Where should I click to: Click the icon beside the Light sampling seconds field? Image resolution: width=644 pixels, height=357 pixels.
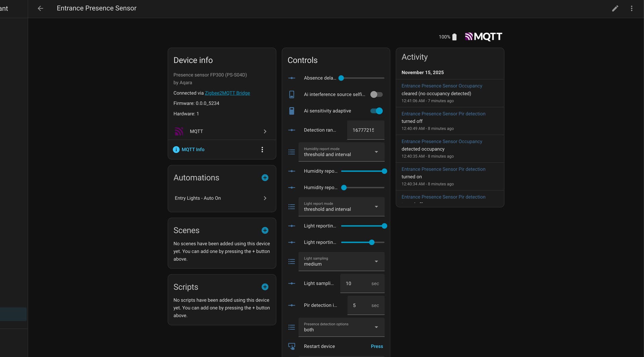292,284
